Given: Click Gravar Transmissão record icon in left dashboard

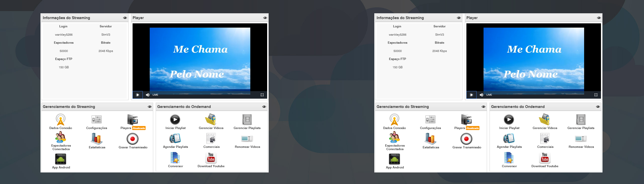Looking at the screenshot, I should (133, 139).
